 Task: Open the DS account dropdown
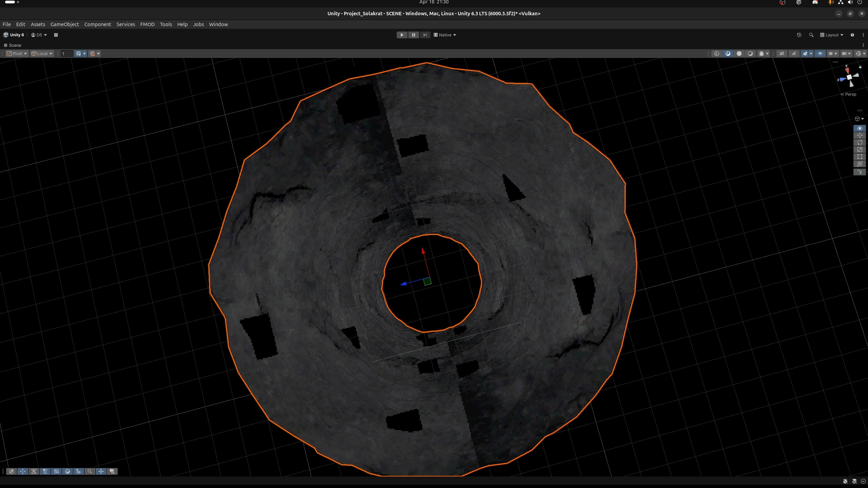pos(39,35)
